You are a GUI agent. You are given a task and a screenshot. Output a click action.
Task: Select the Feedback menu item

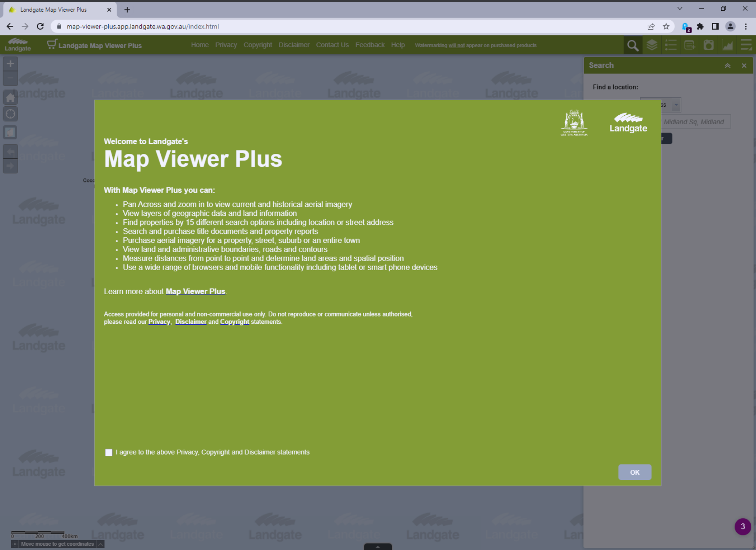point(369,45)
